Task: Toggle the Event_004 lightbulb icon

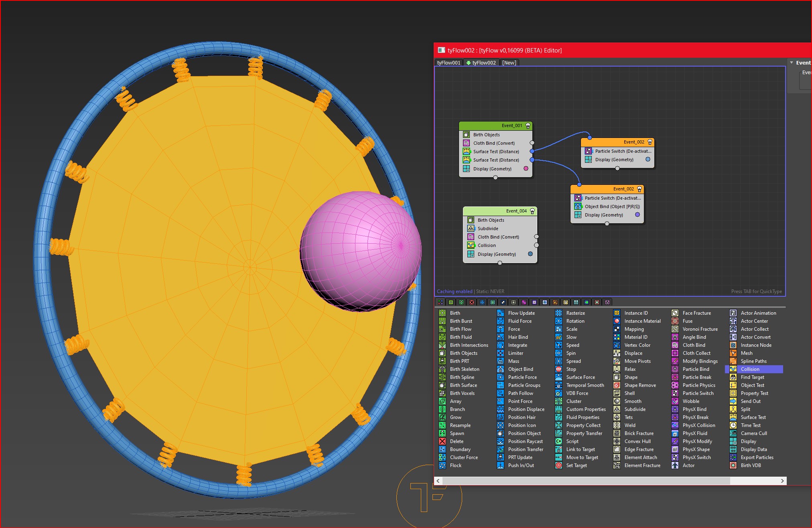Action: tap(532, 211)
